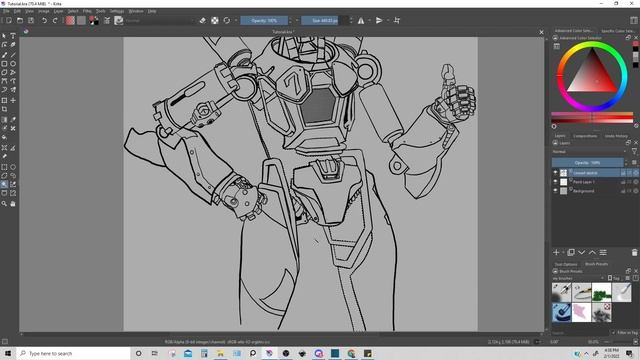Open a file using the folder icon

20,20
